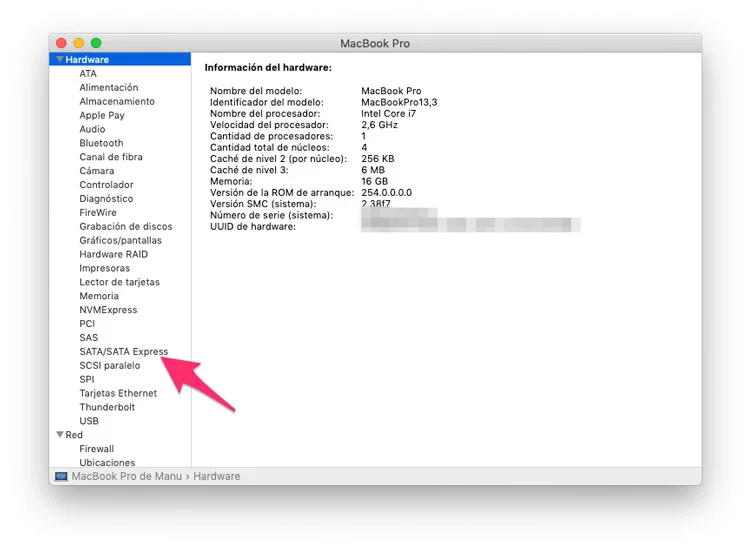Screen dimensions: 750x549
Task: Open the Diagnóstico entry
Action: click(106, 198)
